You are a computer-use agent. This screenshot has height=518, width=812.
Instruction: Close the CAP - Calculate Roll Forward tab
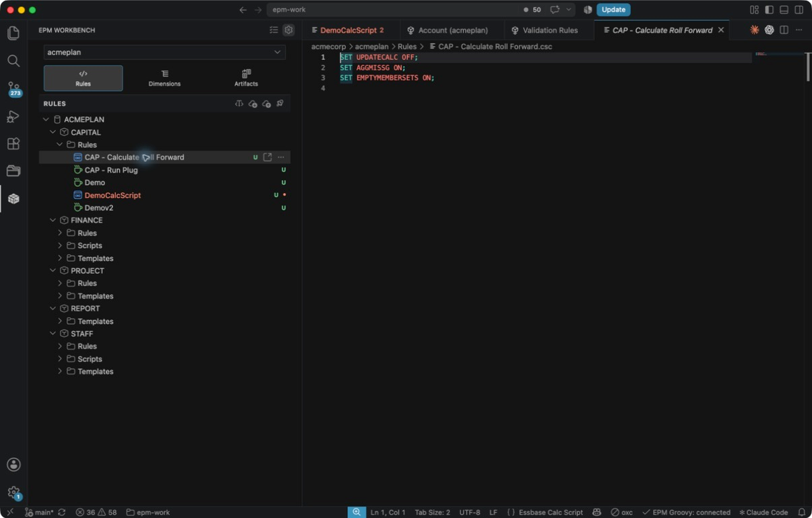(x=721, y=30)
